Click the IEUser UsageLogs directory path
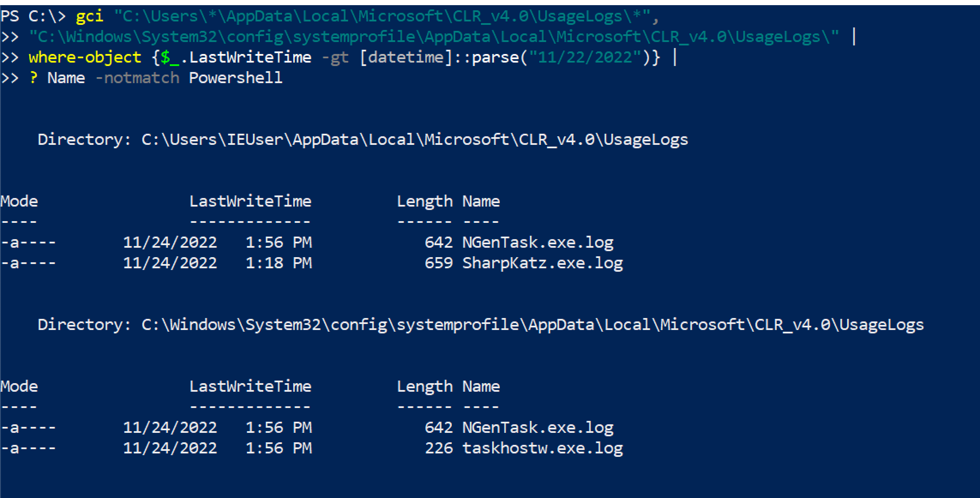980x498 pixels. click(x=415, y=139)
